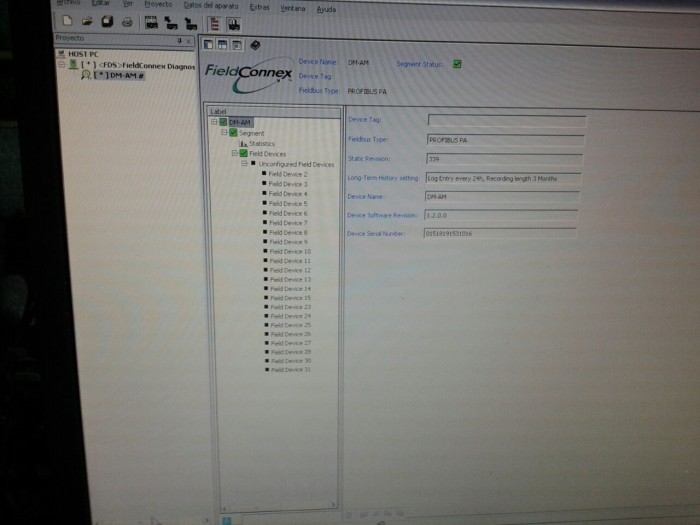The image size is (700, 525).
Task: Print using the printer toolbar icon
Action: pos(127,22)
